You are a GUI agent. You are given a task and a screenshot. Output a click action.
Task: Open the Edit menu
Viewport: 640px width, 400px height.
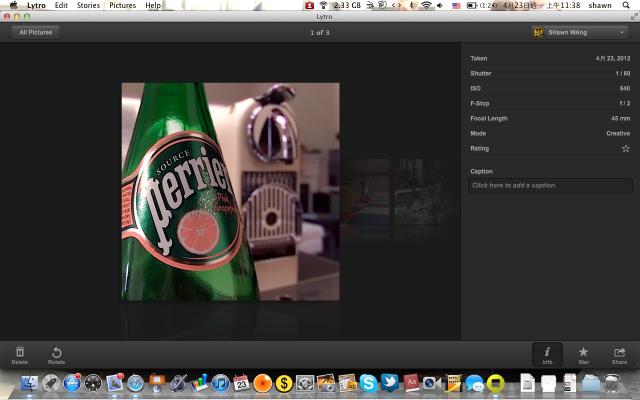click(x=61, y=5)
